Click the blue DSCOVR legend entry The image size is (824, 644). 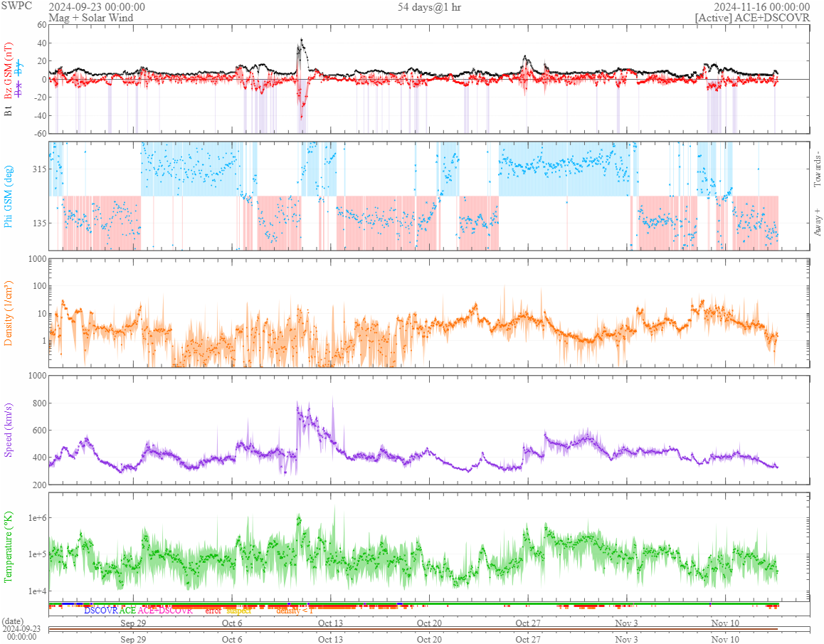click(x=101, y=611)
